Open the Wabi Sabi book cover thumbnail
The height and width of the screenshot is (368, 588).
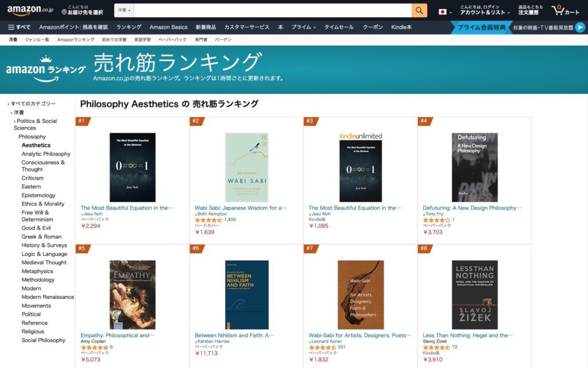(x=247, y=167)
